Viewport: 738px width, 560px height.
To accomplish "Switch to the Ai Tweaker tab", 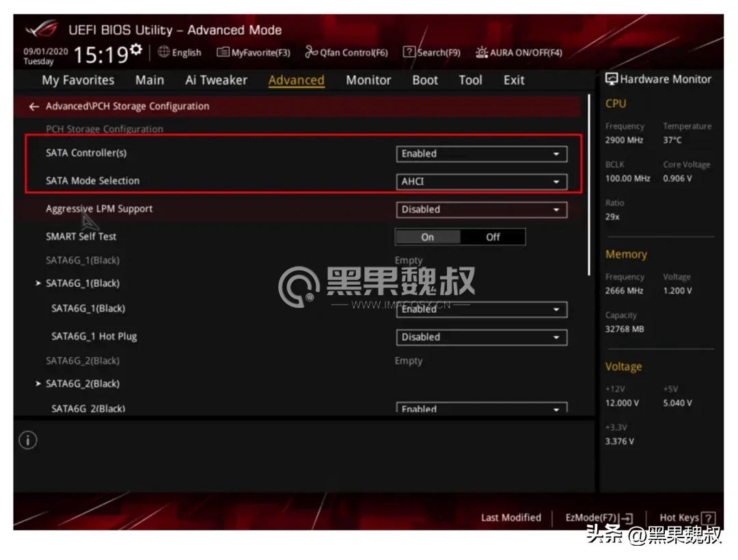I will click(x=216, y=80).
